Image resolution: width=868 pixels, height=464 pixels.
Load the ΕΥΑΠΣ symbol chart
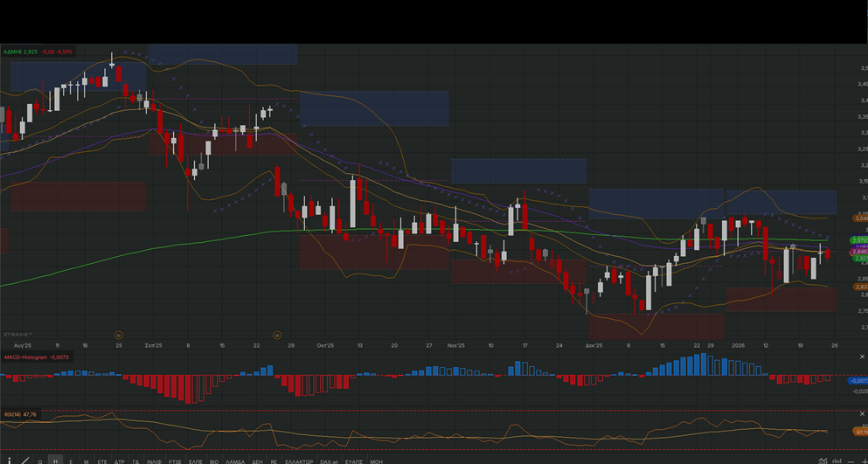(354, 461)
